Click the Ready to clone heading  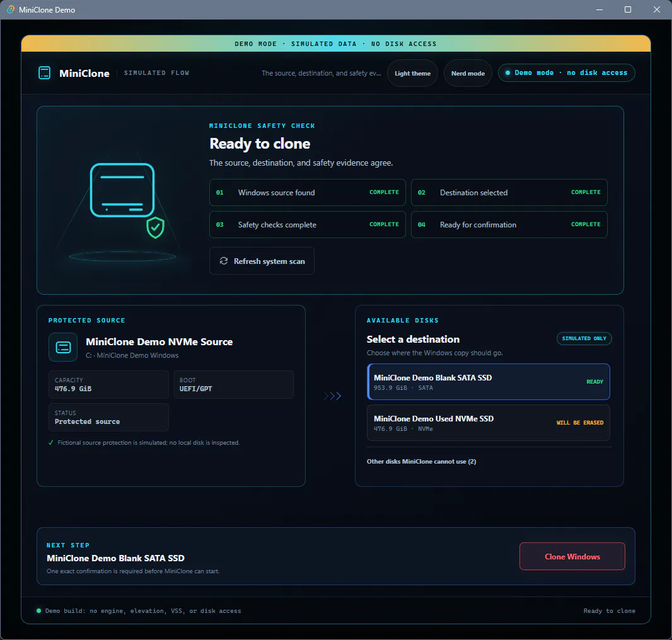click(260, 144)
